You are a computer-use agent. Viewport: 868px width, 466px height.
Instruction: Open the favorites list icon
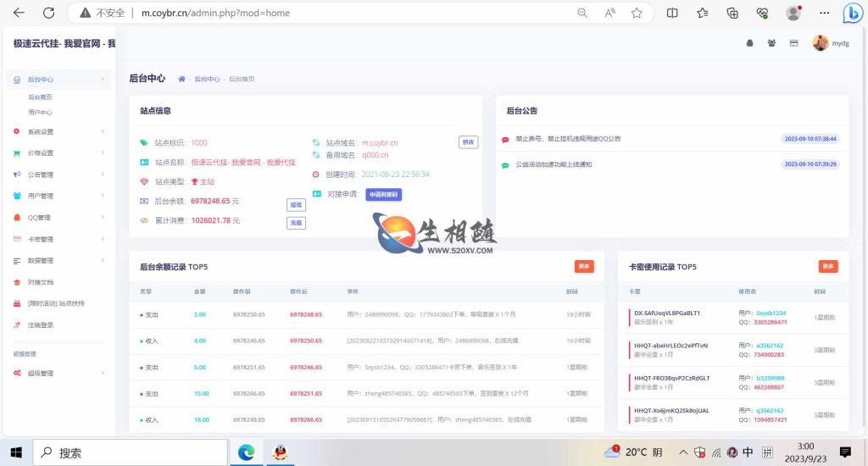(703, 13)
